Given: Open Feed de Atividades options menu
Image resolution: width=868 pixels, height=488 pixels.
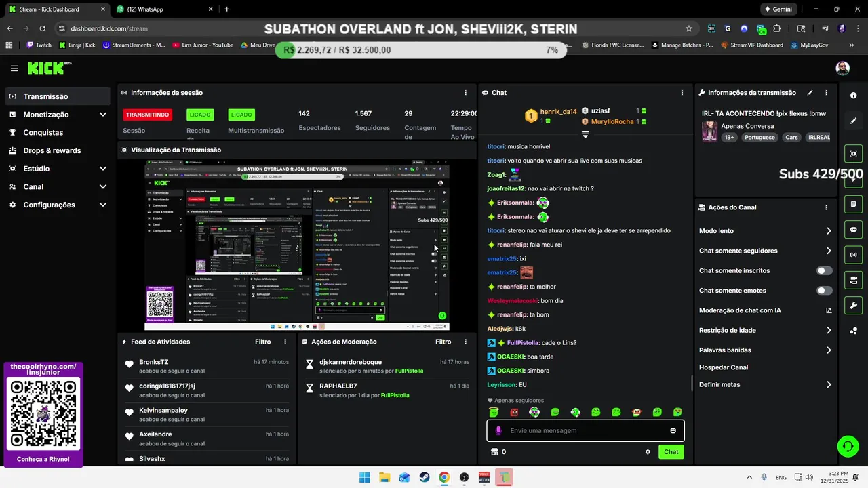Looking at the screenshot, I should point(285,342).
